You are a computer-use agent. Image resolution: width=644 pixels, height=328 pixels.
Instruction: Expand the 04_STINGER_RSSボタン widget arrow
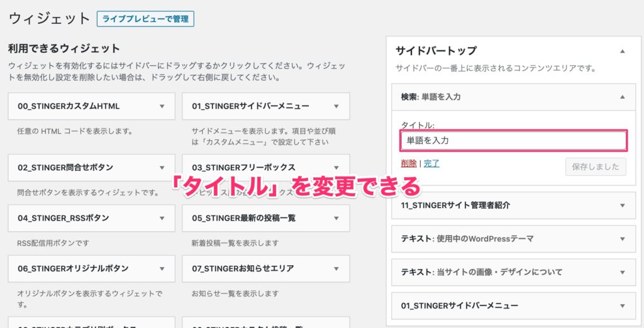coord(162,218)
